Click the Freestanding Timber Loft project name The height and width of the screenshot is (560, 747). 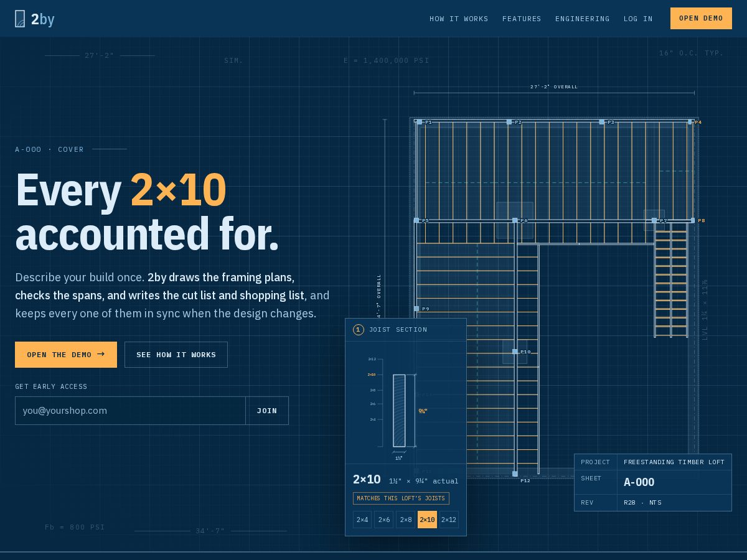[674, 462]
